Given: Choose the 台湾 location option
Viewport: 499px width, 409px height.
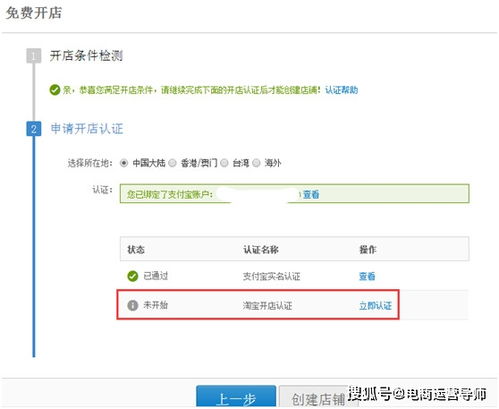Looking at the screenshot, I should tap(224, 163).
